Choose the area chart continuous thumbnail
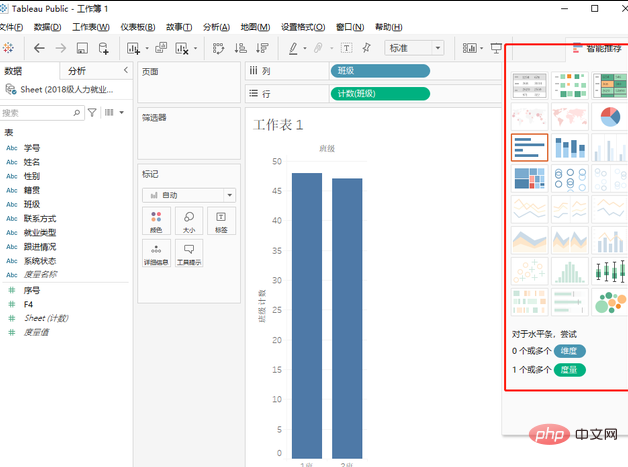This screenshot has width=628, height=467. click(529, 240)
